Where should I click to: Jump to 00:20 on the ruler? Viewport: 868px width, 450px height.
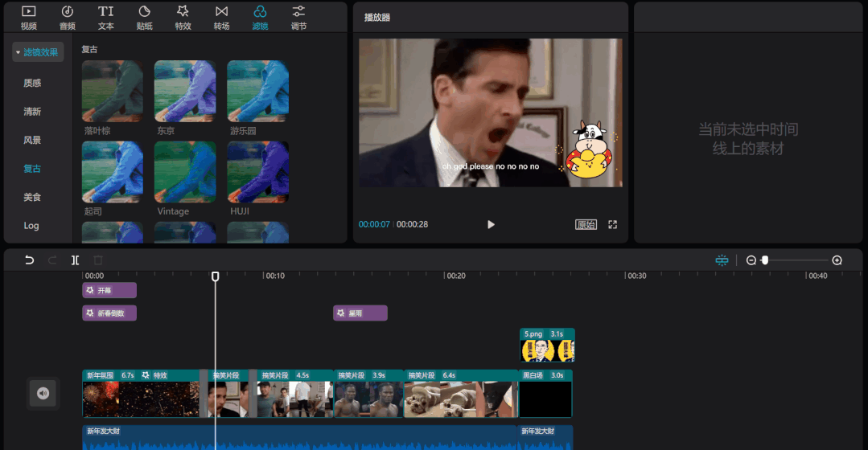click(455, 276)
